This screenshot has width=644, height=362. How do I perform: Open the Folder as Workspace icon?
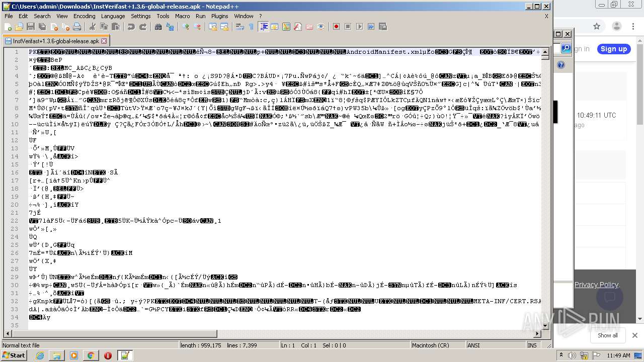point(309,27)
